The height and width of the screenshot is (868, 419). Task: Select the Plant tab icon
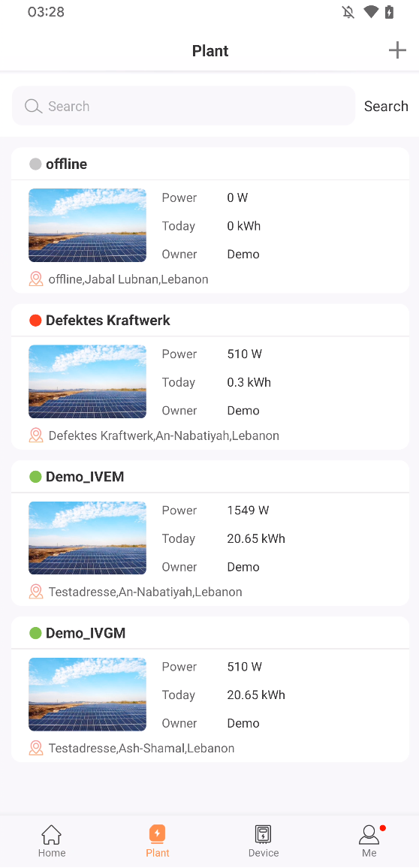tap(157, 833)
